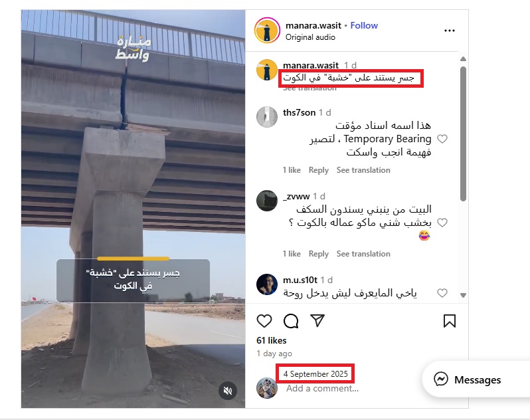530x420 pixels.
Task: Like _zvww's comment heart
Action: pos(442,223)
